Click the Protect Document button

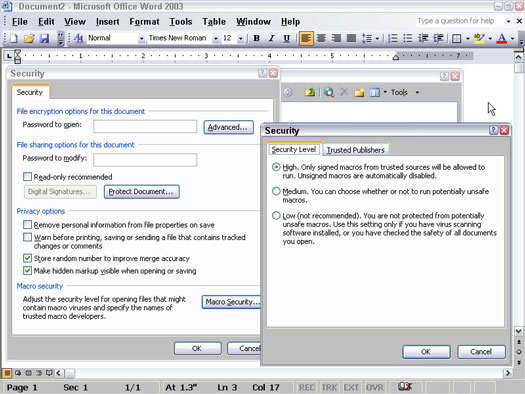142,192
